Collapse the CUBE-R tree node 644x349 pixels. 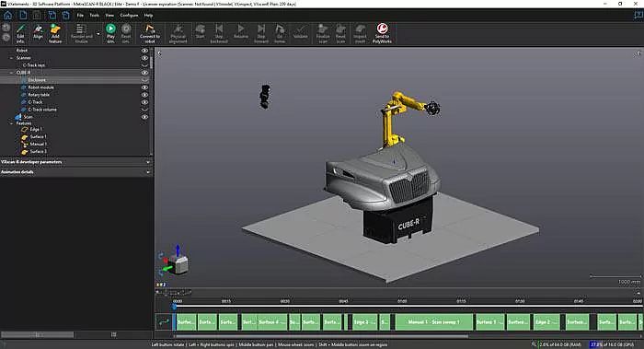pos(11,73)
